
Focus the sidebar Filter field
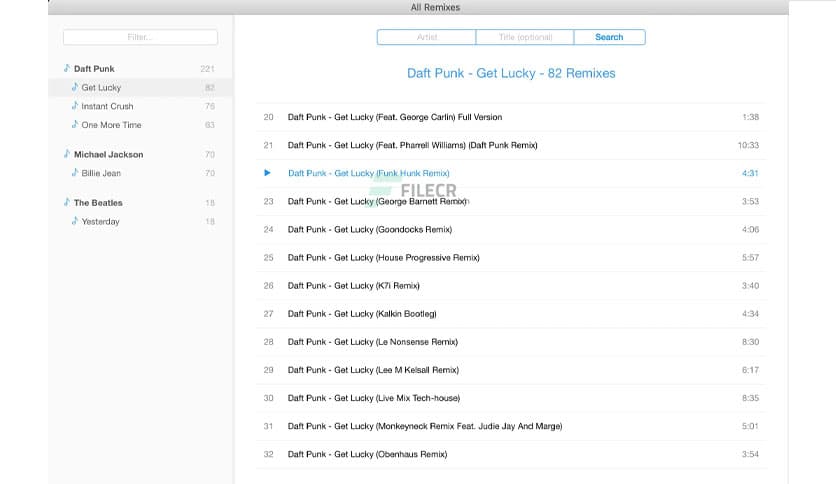click(140, 37)
